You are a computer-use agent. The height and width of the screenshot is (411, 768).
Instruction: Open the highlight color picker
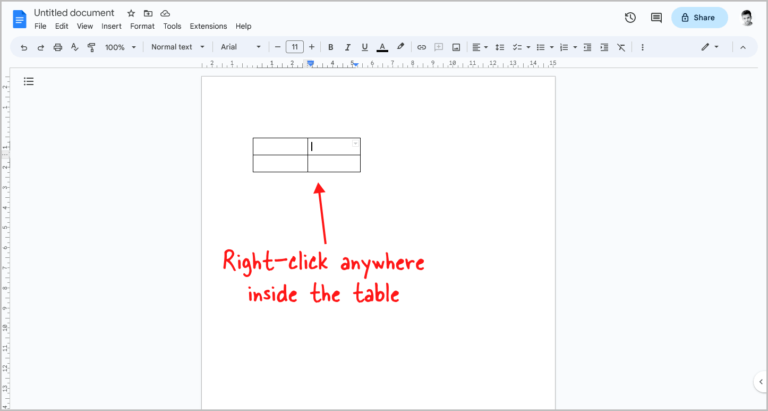tap(400, 47)
